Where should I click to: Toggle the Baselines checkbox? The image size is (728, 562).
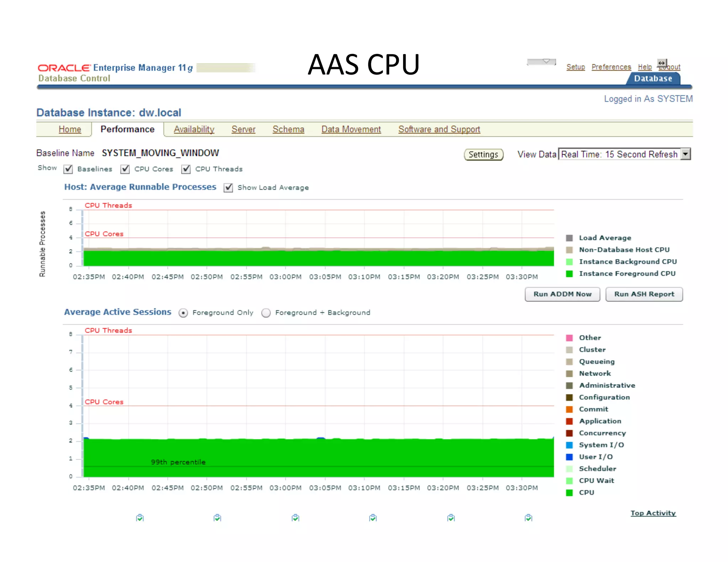point(68,169)
